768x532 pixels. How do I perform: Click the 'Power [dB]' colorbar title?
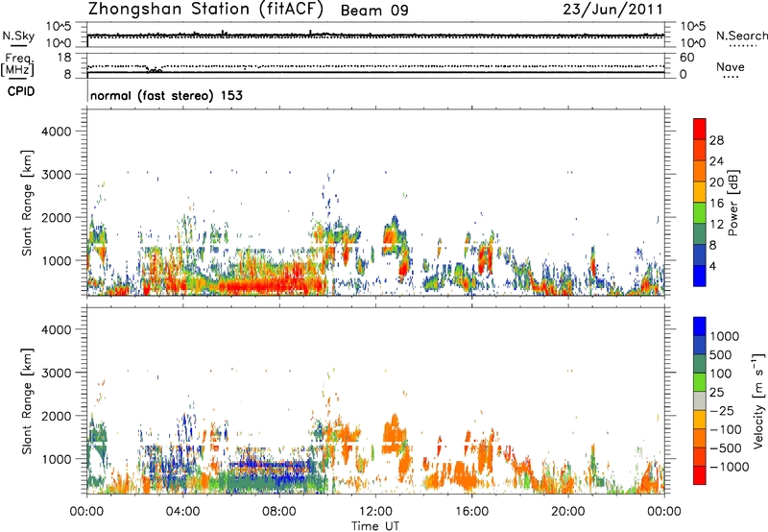pyautogui.click(x=732, y=204)
